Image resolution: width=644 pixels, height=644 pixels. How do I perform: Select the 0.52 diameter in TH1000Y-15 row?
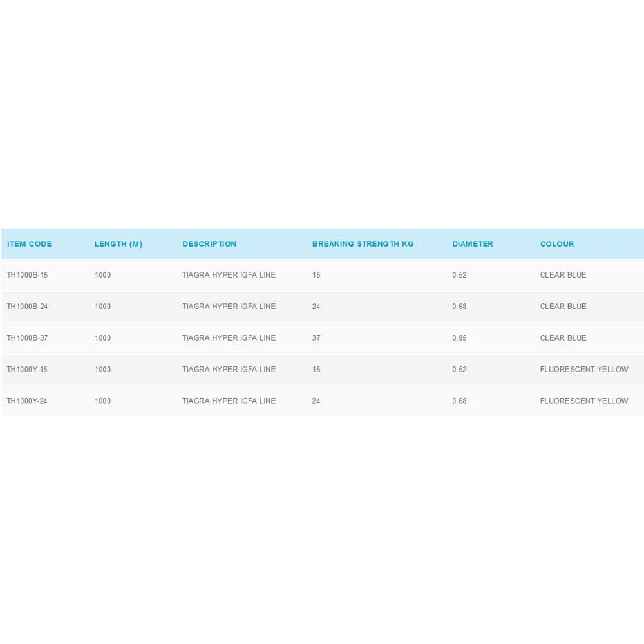click(459, 370)
